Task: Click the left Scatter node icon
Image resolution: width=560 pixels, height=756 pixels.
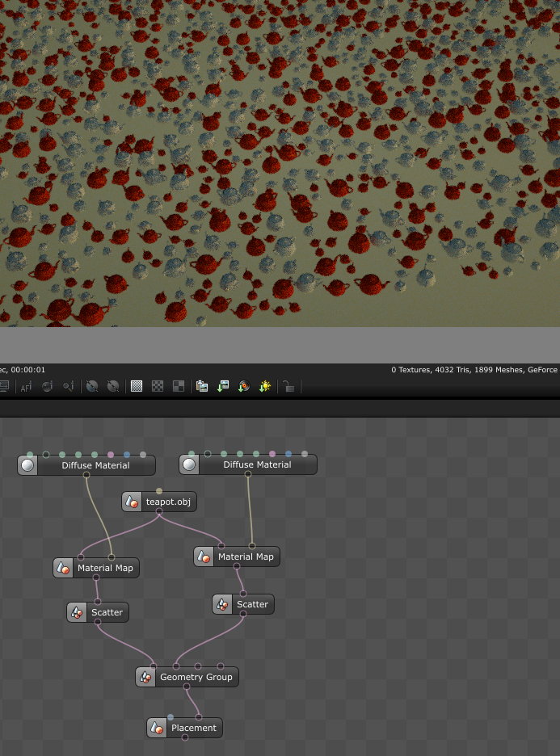Action: click(77, 612)
